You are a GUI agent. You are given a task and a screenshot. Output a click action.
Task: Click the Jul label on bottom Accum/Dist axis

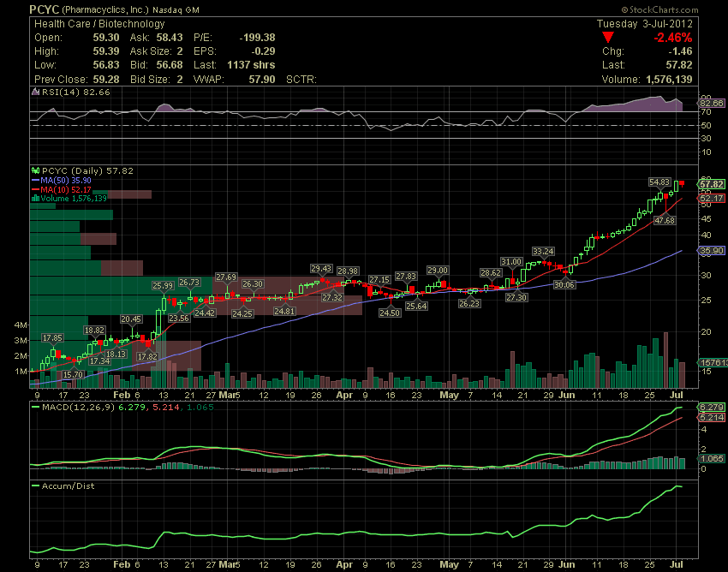coord(677,564)
